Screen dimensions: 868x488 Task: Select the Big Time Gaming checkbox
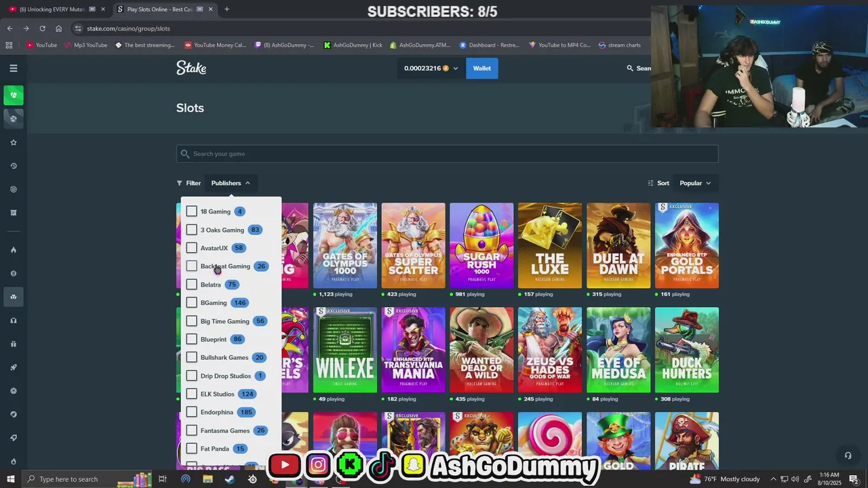191,321
